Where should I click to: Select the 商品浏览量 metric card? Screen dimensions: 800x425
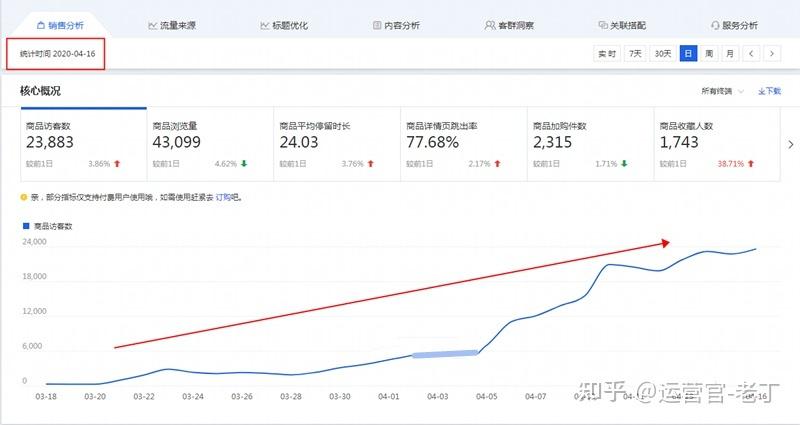tap(210, 144)
